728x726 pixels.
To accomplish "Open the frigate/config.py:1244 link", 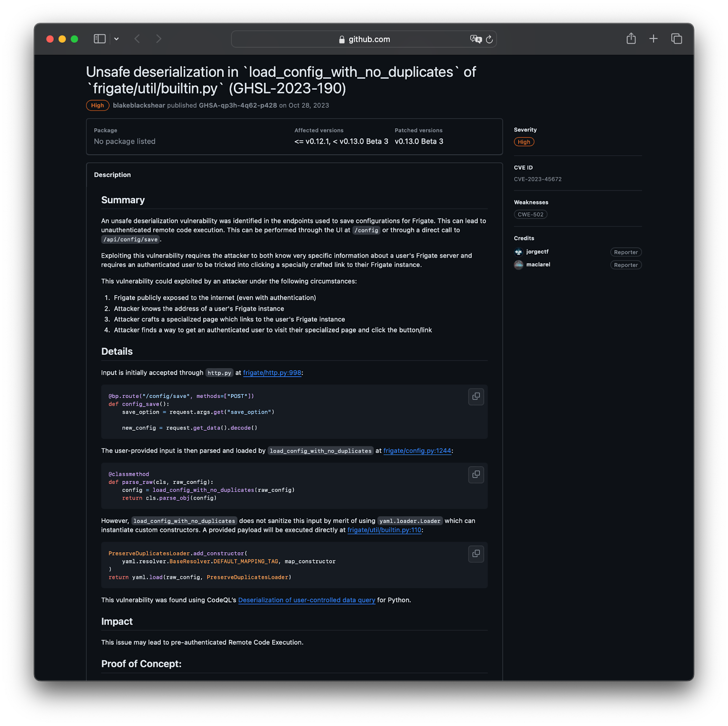I will pos(417,451).
